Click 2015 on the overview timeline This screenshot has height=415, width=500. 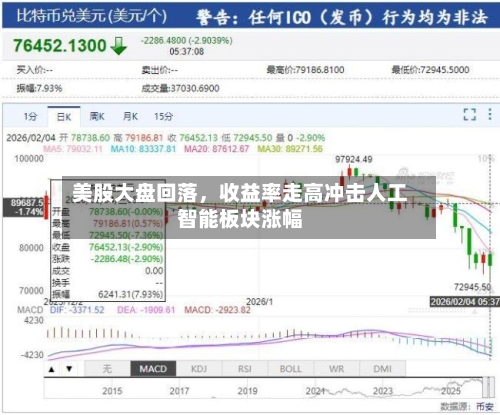click(x=112, y=391)
